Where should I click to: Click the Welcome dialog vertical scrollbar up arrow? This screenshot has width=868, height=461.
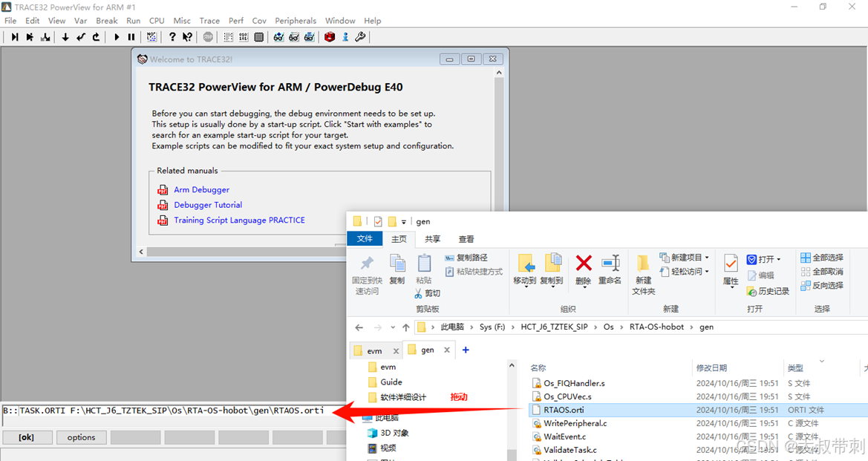point(499,73)
